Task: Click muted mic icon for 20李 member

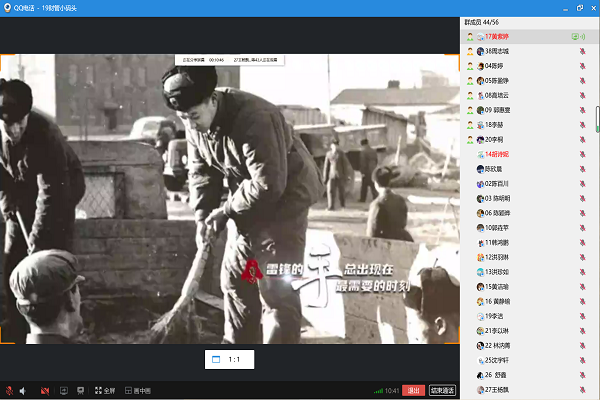Action: (x=582, y=140)
